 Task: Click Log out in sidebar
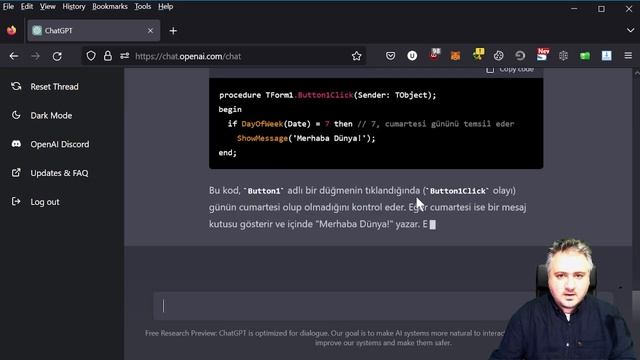[x=45, y=202]
